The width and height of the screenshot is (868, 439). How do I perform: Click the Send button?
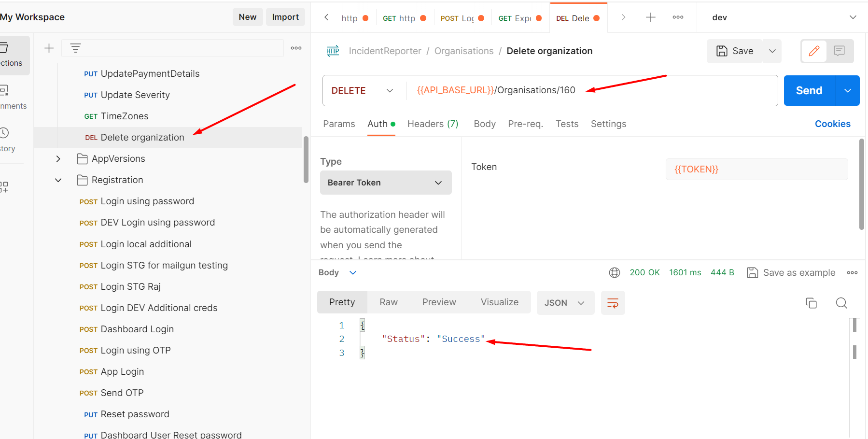(x=809, y=90)
